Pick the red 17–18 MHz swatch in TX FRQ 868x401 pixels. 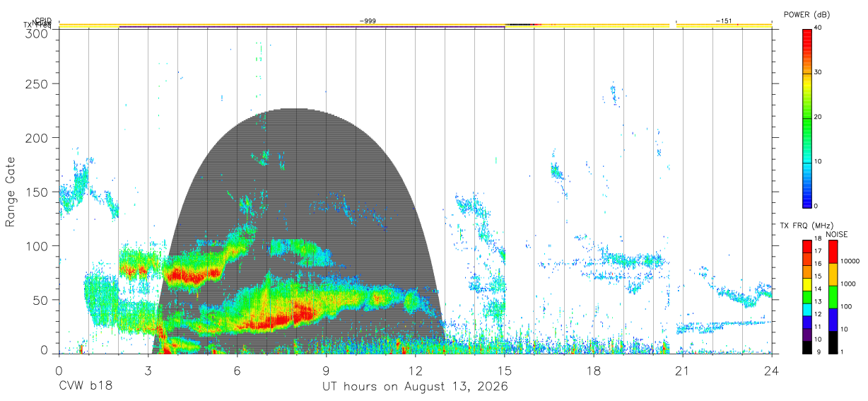[x=807, y=246]
